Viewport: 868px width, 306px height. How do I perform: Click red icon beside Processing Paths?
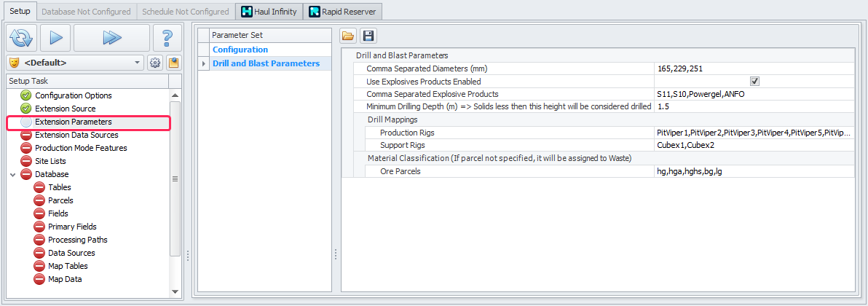[x=39, y=240]
